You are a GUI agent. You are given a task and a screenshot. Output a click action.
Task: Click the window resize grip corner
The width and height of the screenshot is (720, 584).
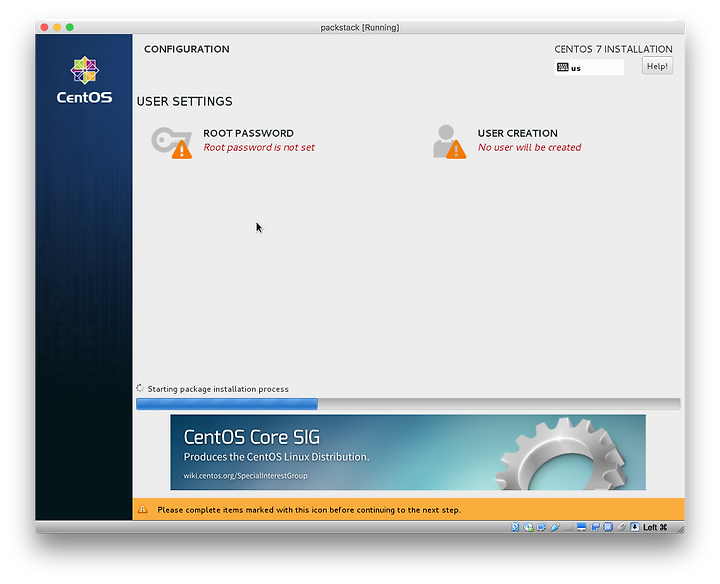coord(680,529)
